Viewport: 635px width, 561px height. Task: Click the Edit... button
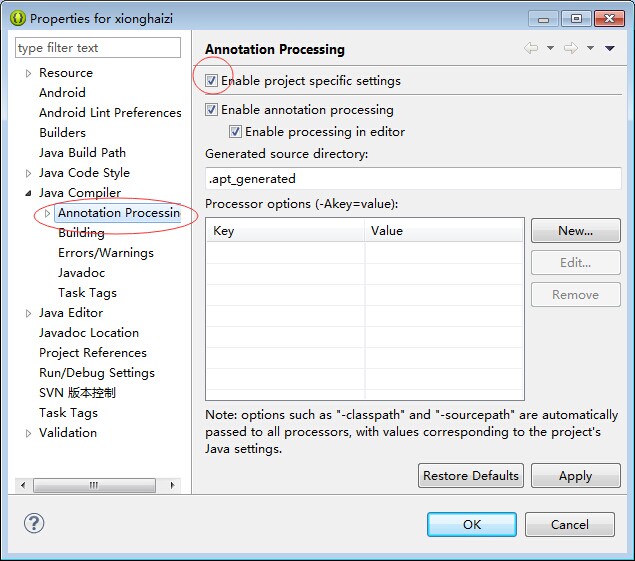tap(575, 262)
